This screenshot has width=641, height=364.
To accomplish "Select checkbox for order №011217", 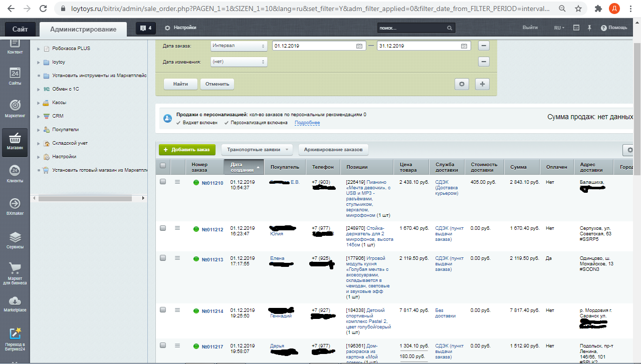I will [162, 345].
